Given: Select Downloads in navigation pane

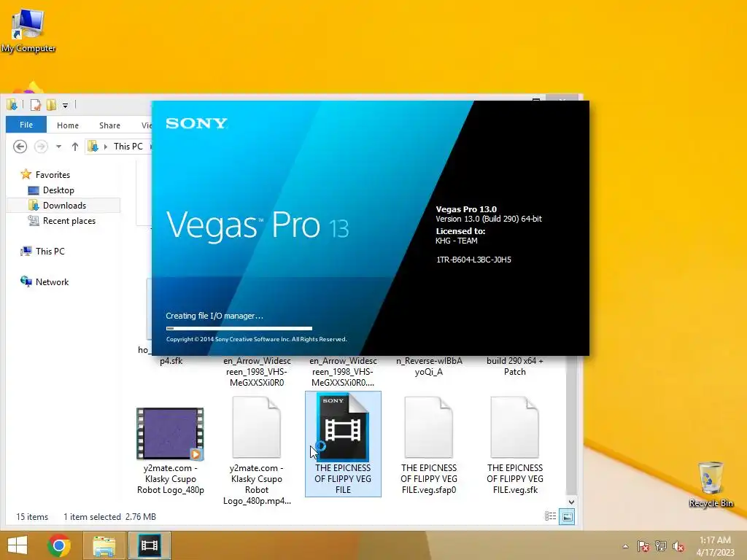Looking at the screenshot, I should point(63,205).
